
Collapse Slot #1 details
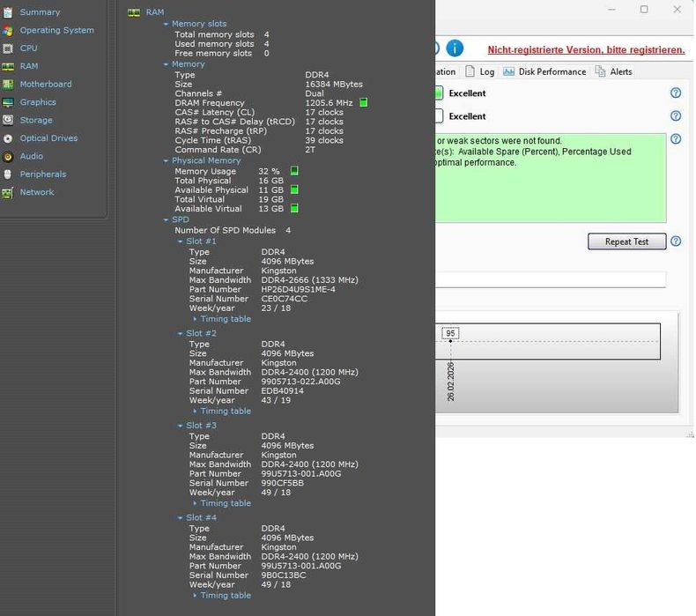[180, 241]
